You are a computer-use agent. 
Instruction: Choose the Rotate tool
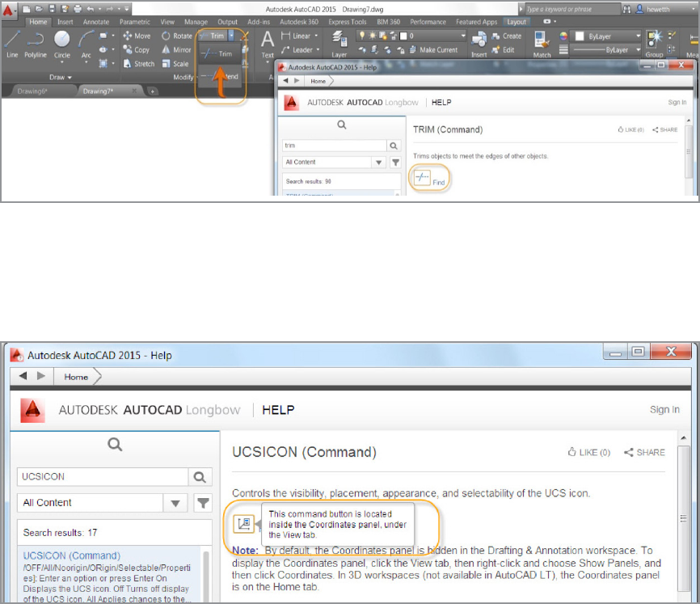point(177,36)
